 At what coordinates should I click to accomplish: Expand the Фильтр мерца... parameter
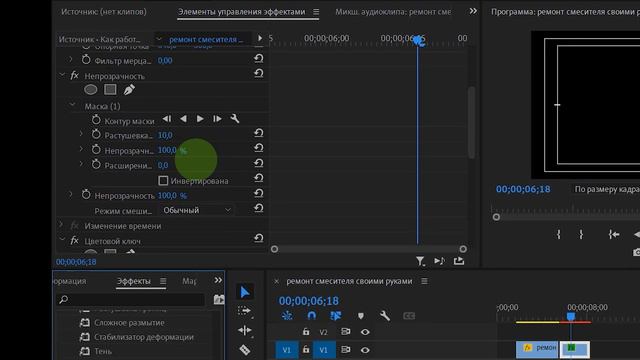click(x=71, y=60)
